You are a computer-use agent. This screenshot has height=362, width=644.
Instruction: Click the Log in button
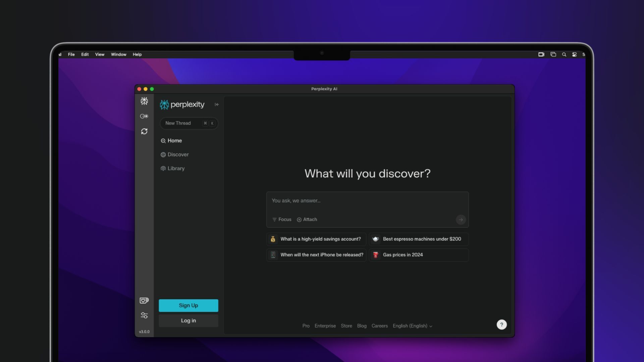pos(189,321)
